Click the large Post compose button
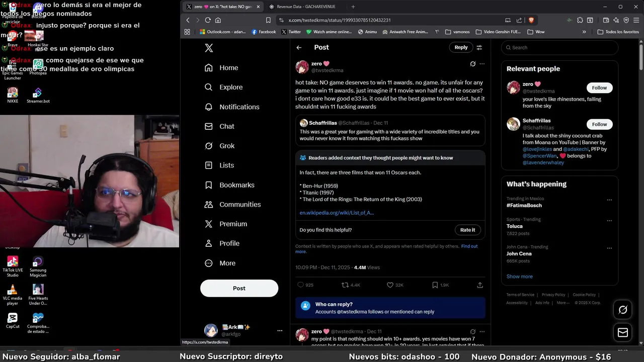This screenshot has width=644, height=362. pos(239,288)
